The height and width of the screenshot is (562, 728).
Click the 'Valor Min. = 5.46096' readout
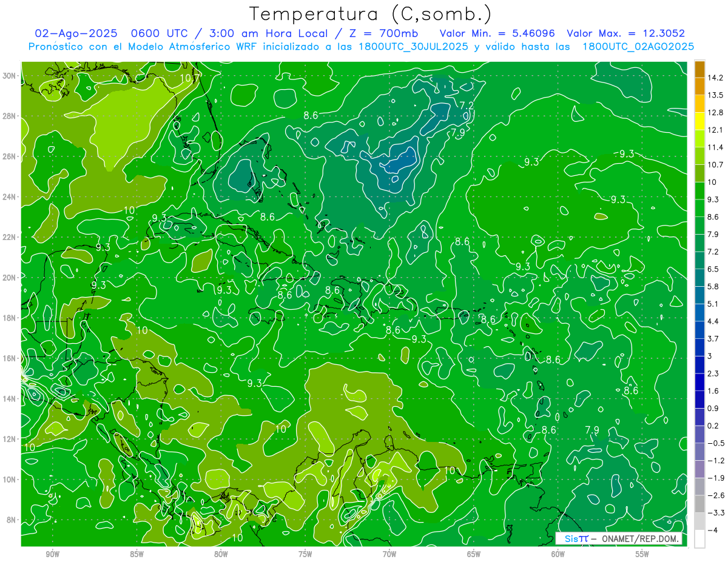pos(497,33)
